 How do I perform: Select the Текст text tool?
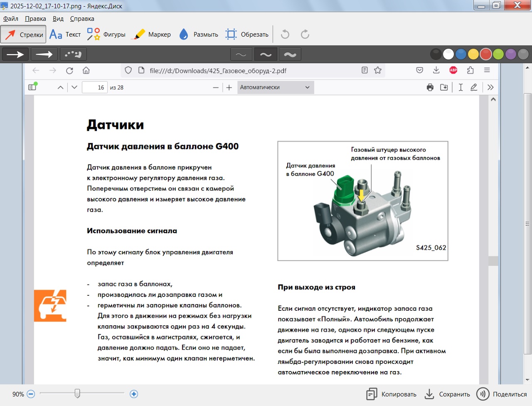click(65, 35)
